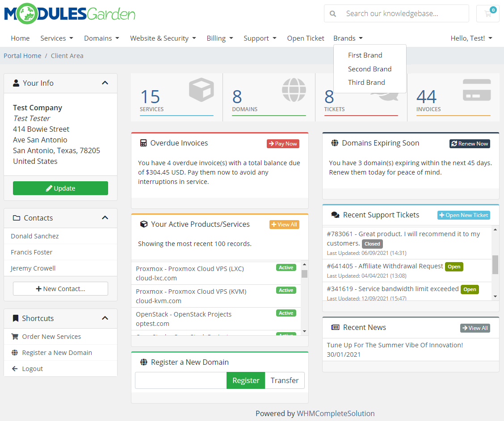
Task: Collapse the Contacts panel
Action: (105, 217)
